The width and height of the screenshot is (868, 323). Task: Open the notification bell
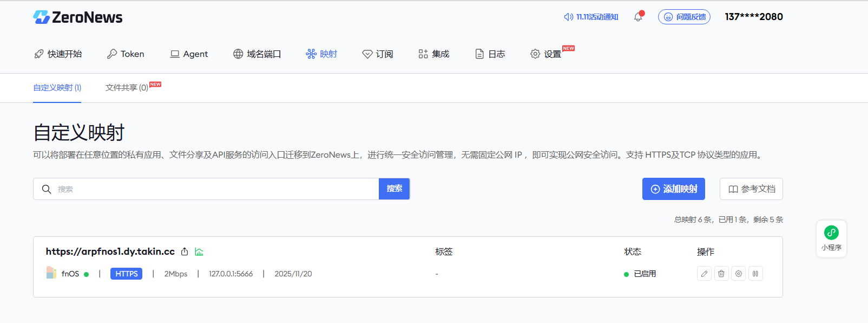pyautogui.click(x=638, y=17)
